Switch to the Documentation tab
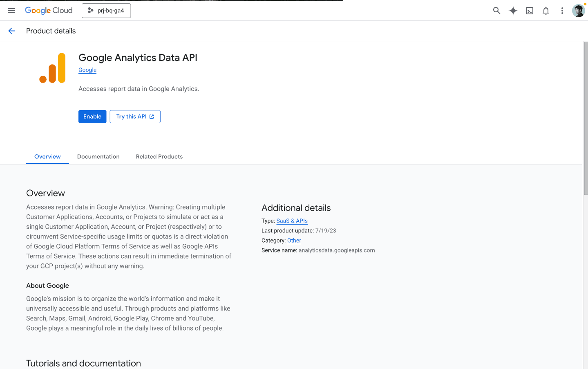 coord(98,156)
